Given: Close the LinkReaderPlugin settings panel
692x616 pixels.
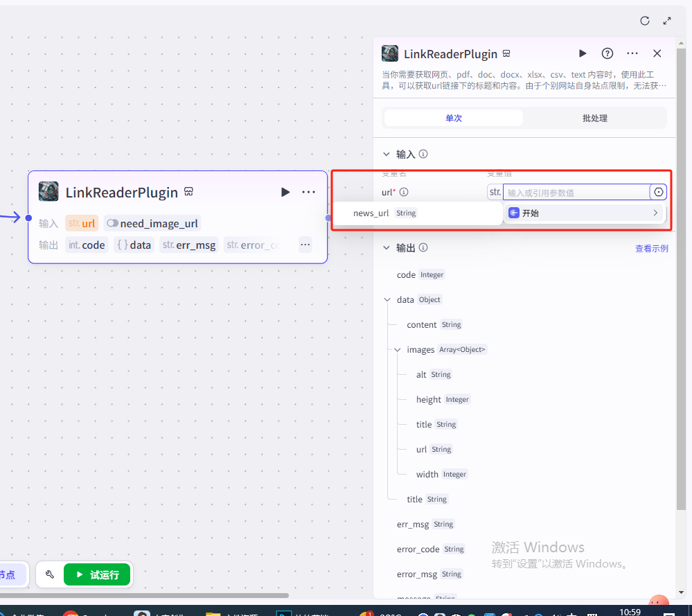Looking at the screenshot, I should click(657, 53).
